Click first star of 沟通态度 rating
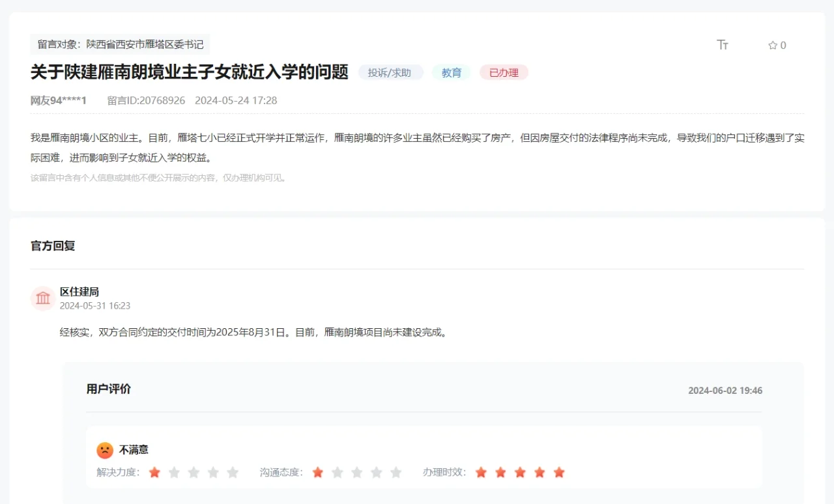 [x=318, y=472]
